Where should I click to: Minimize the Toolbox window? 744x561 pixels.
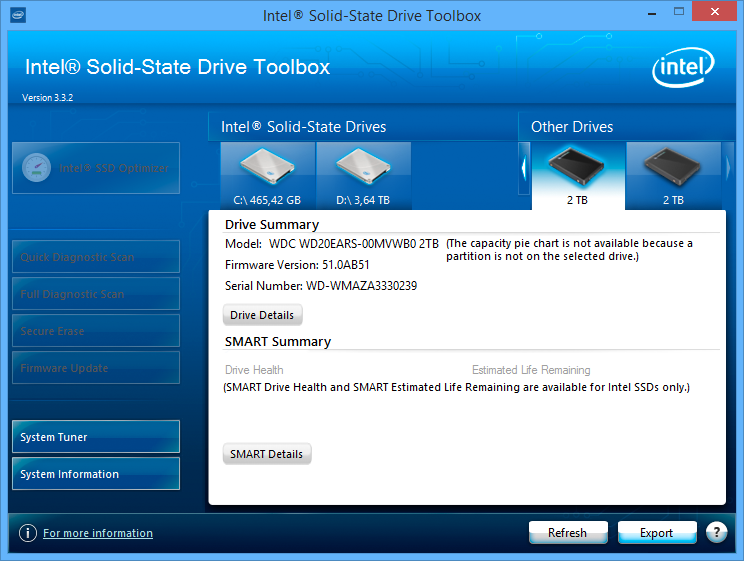(x=652, y=13)
